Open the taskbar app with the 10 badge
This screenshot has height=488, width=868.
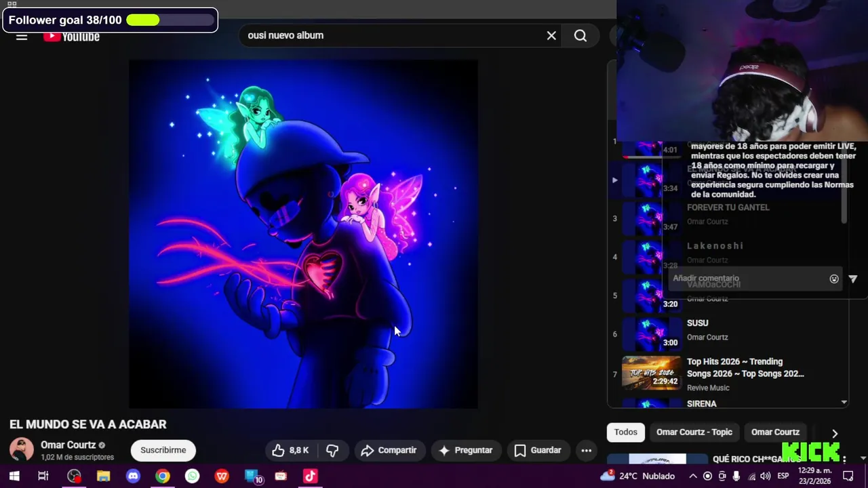(252, 476)
